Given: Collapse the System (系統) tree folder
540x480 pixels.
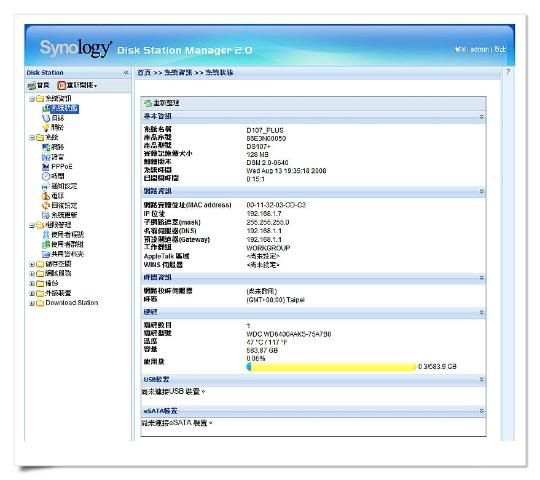Looking at the screenshot, I should pos(32,138).
